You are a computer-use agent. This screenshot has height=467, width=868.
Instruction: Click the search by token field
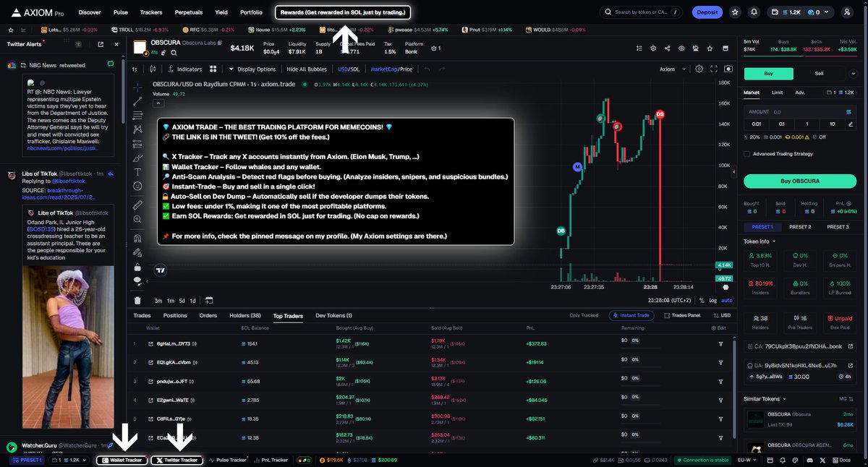click(641, 12)
